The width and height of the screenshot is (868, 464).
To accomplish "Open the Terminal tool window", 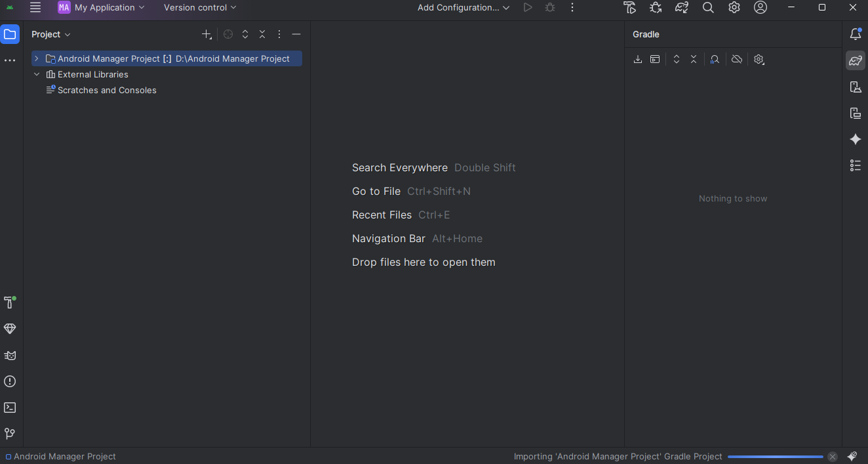I will (10, 408).
